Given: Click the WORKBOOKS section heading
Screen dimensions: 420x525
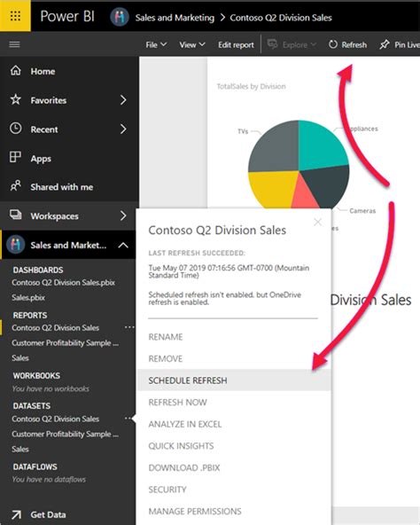Looking at the screenshot, I should (x=36, y=376).
